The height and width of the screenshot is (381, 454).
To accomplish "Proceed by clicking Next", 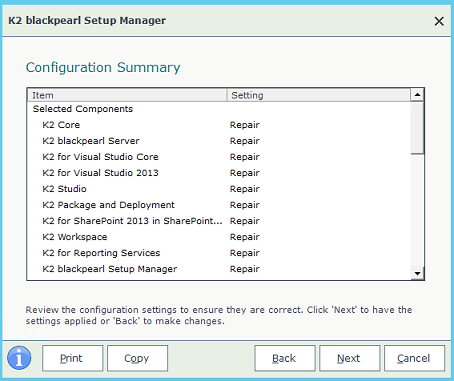I will pos(349,358).
